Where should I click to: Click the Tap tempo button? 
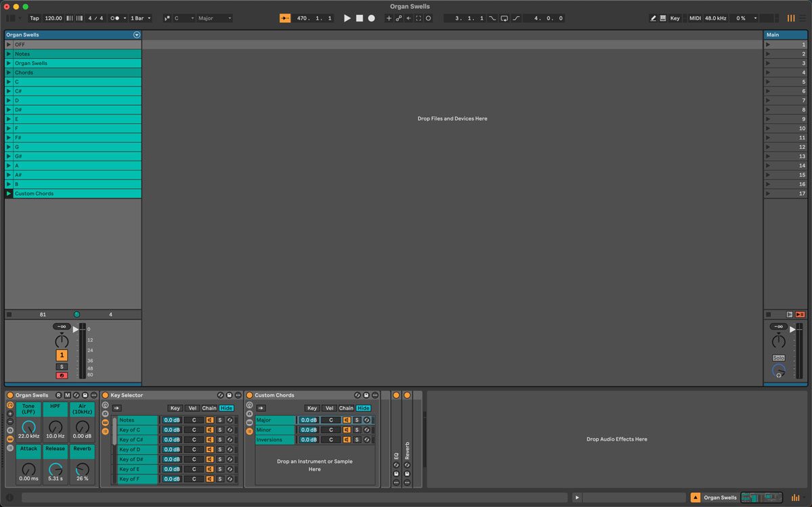pyautogui.click(x=34, y=18)
